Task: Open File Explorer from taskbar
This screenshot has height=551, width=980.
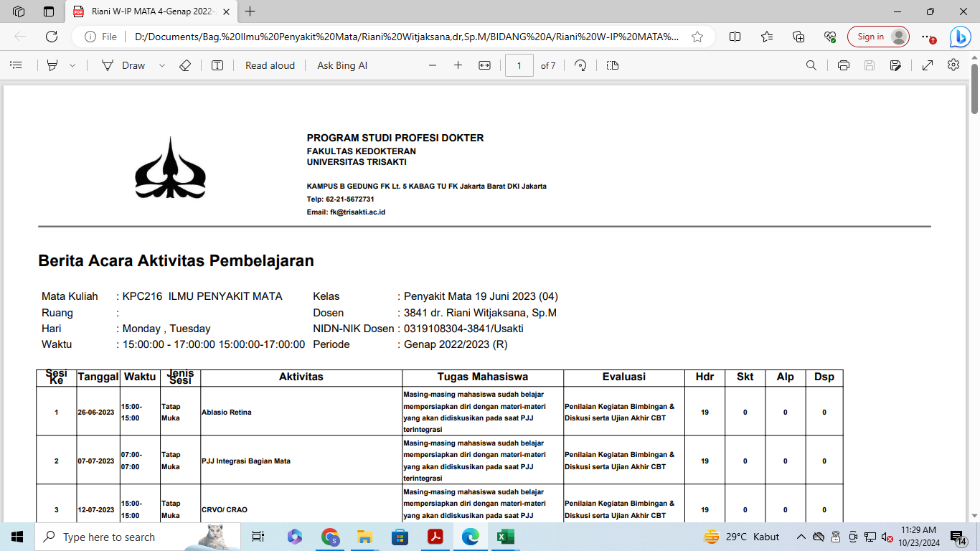Action: [365, 537]
